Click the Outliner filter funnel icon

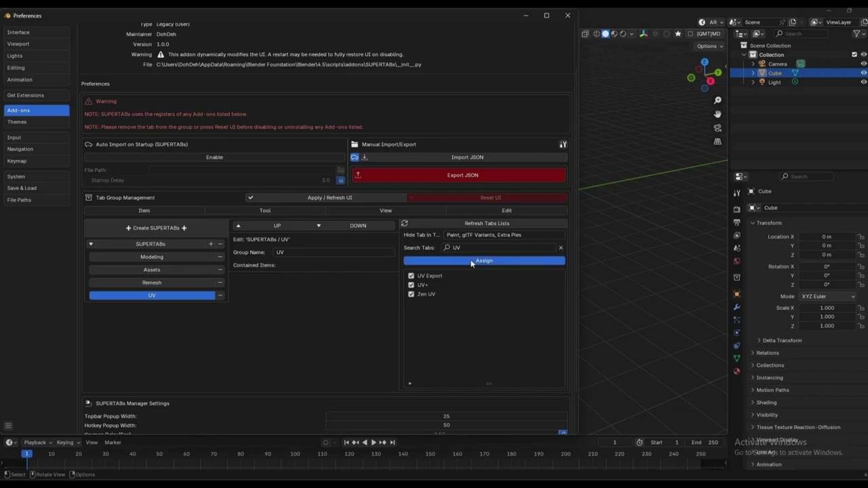pyautogui.click(x=857, y=34)
